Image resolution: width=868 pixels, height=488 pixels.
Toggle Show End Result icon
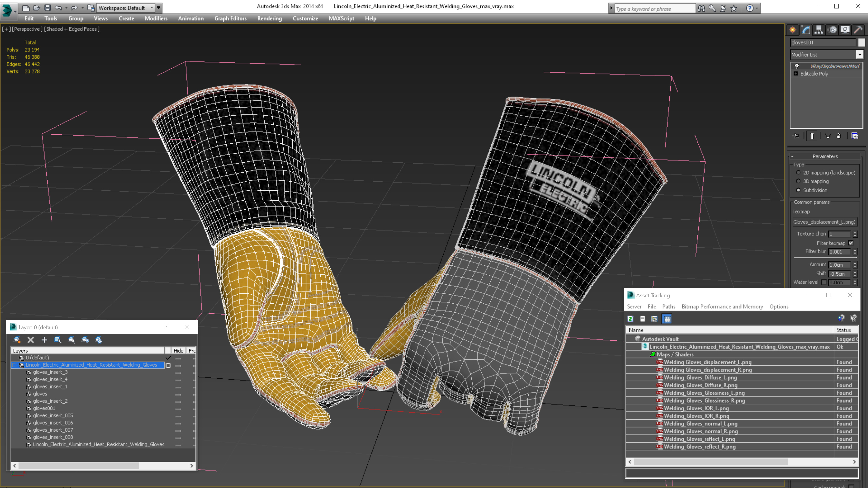[x=812, y=136]
